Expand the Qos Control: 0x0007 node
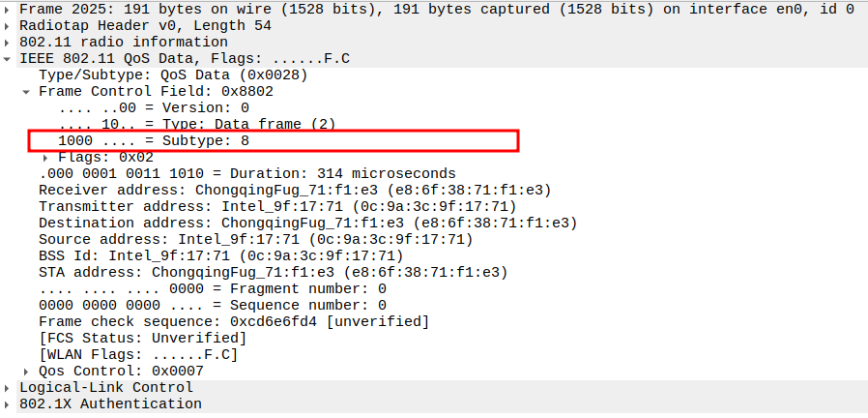Viewport: 868px width, 418px height. click(26, 371)
